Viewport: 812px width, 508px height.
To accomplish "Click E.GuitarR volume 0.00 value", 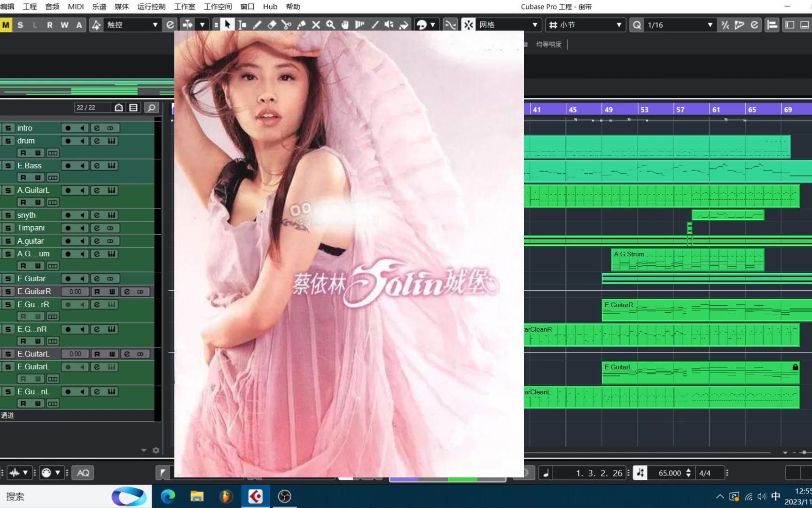I will pyautogui.click(x=75, y=292).
